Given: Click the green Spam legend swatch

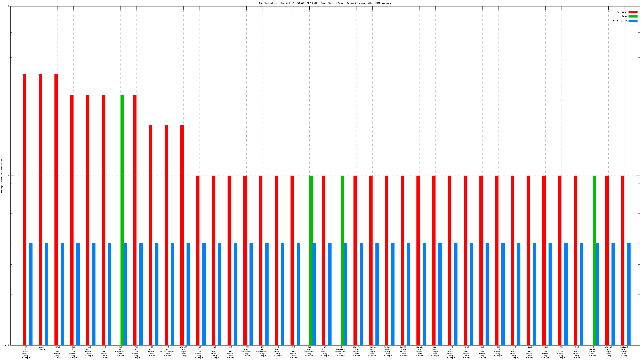Looking at the screenshot, I should (633, 16).
